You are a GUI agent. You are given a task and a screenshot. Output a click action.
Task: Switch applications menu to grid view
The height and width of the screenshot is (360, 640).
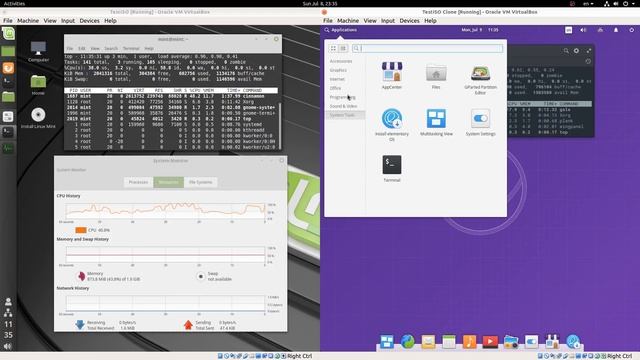tap(333, 48)
